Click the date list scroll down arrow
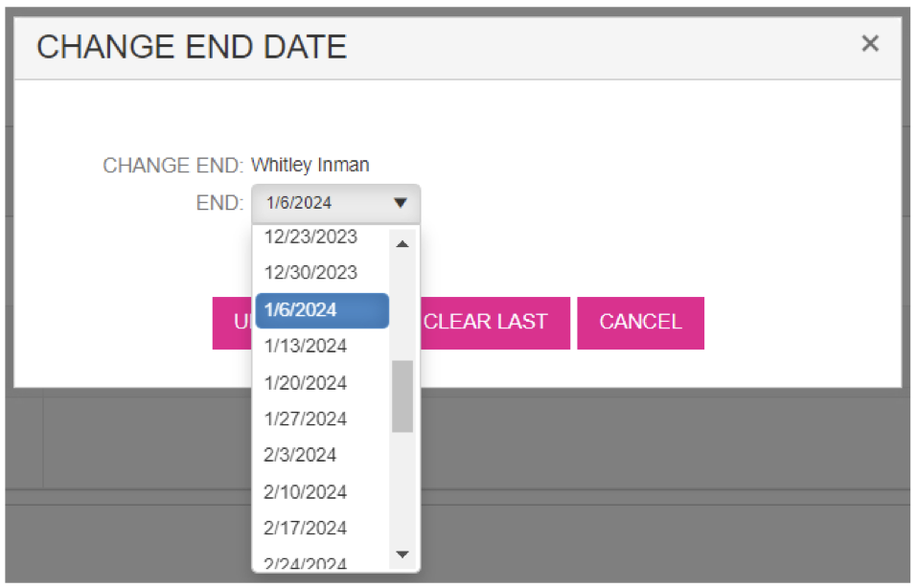Viewport: 918px width, 588px height. click(x=402, y=554)
